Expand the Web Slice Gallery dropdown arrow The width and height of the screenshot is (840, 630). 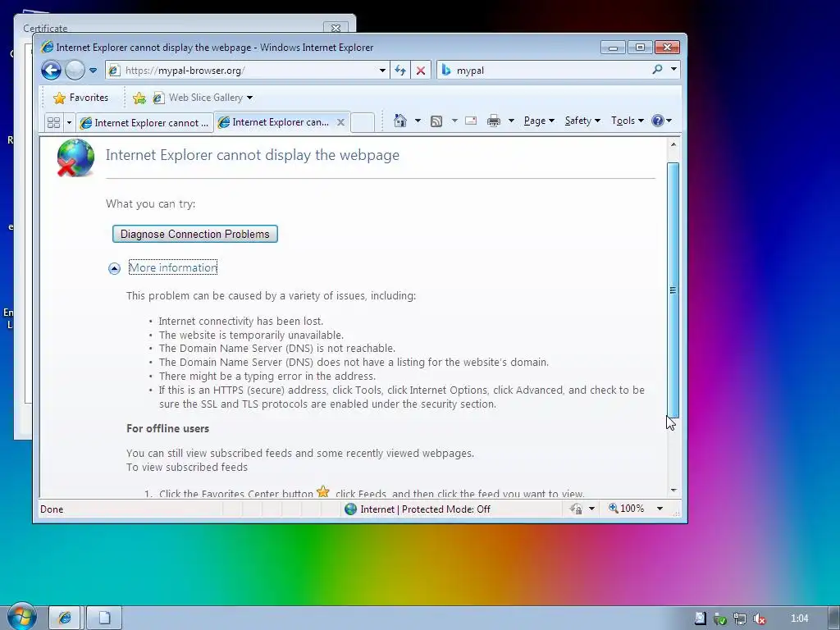coord(249,98)
